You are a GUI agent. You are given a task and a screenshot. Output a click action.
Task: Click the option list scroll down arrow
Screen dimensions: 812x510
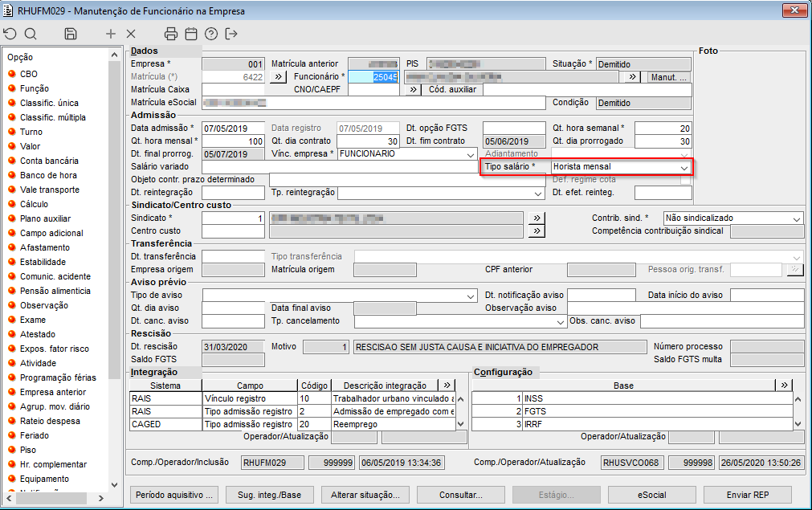[x=114, y=485]
